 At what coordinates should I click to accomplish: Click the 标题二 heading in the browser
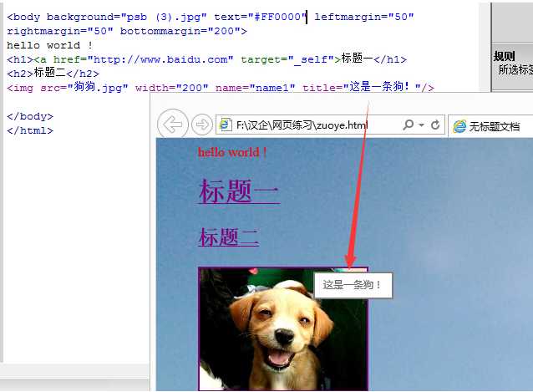click(x=229, y=237)
